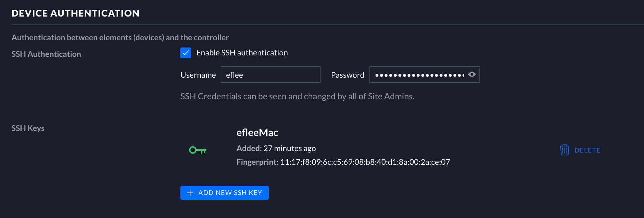Click the SSH Authentication section label
Screen dimensions: 644x218
point(46,54)
